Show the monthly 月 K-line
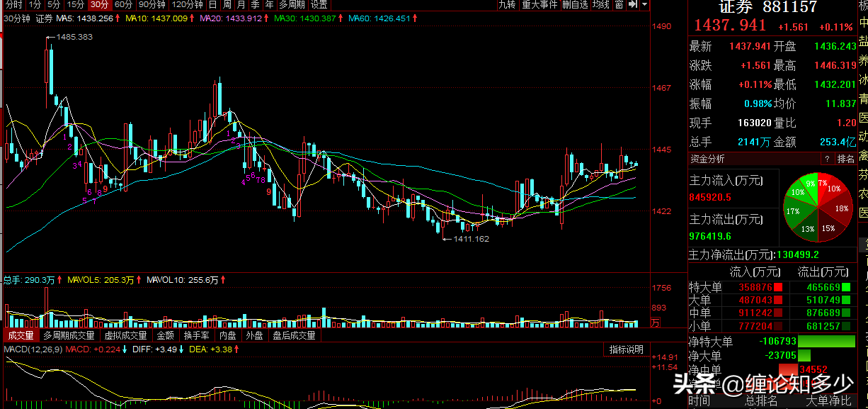The height and width of the screenshot is (409, 868). coord(241,4)
